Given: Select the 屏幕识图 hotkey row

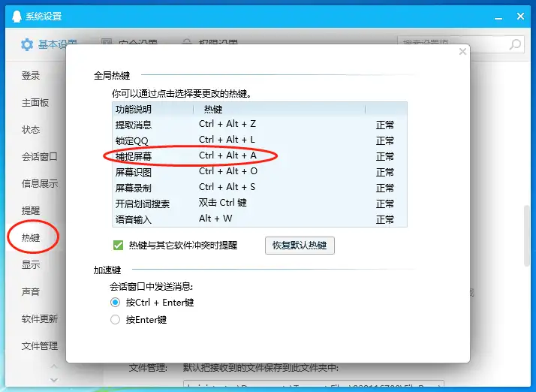Looking at the screenshot, I should click(260, 172).
